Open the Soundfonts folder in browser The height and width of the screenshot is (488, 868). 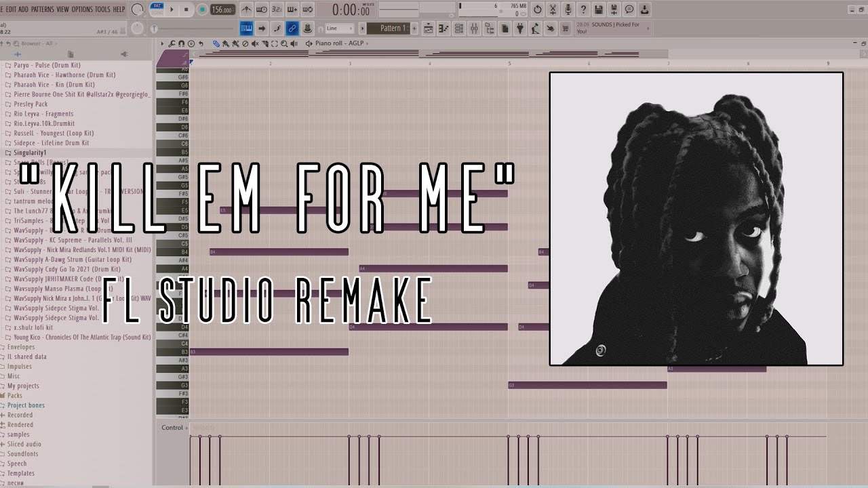(x=23, y=454)
